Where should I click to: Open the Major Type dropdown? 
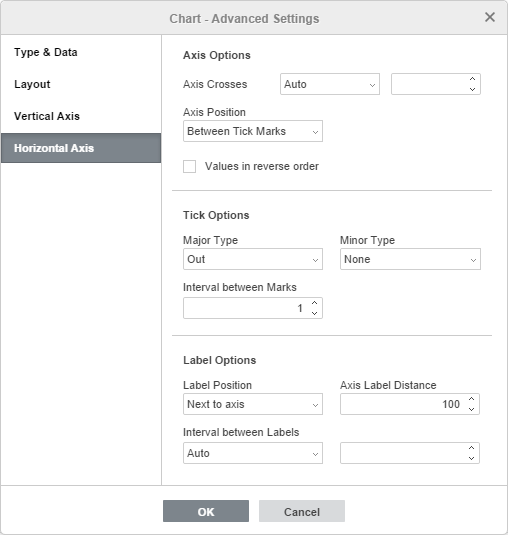click(x=253, y=259)
